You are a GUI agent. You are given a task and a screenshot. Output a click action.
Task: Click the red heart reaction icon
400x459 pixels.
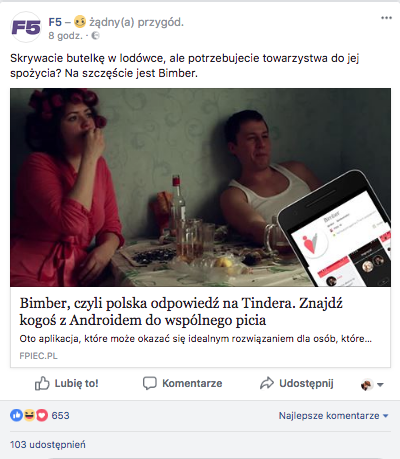pyautogui.click(x=42, y=415)
